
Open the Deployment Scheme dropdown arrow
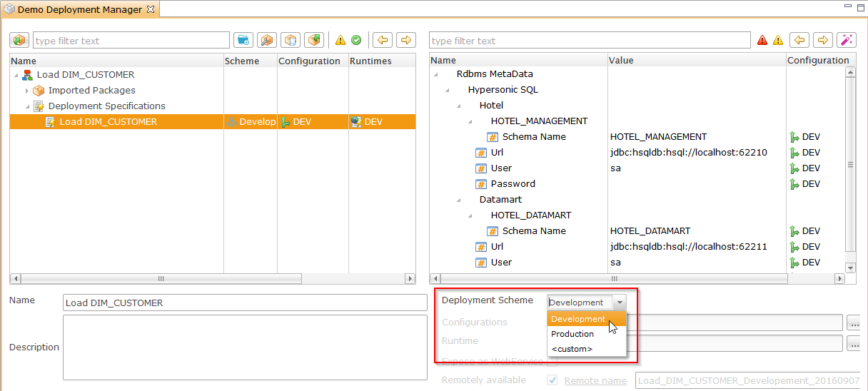click(x=620, y=303)
